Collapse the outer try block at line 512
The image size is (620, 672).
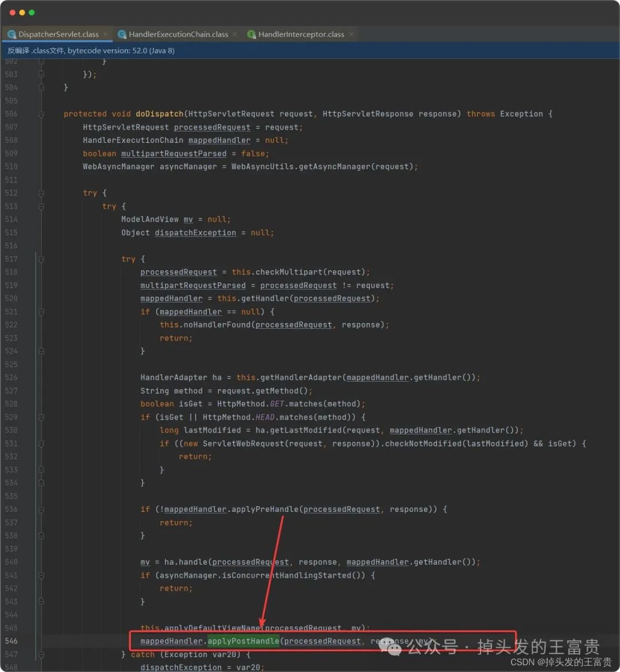[x=41, y=193]
